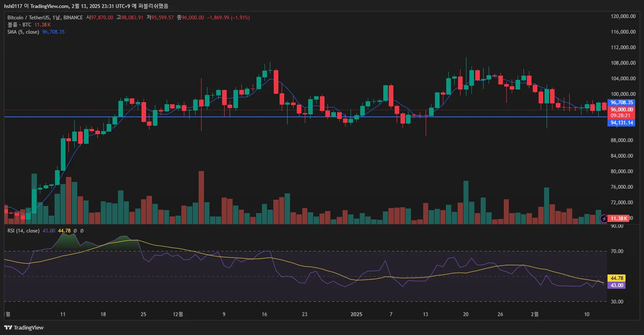Click the 72,000.00 price axis label
Image resolution: width=644 pixels, height=335 pixels.
(622, 203)
